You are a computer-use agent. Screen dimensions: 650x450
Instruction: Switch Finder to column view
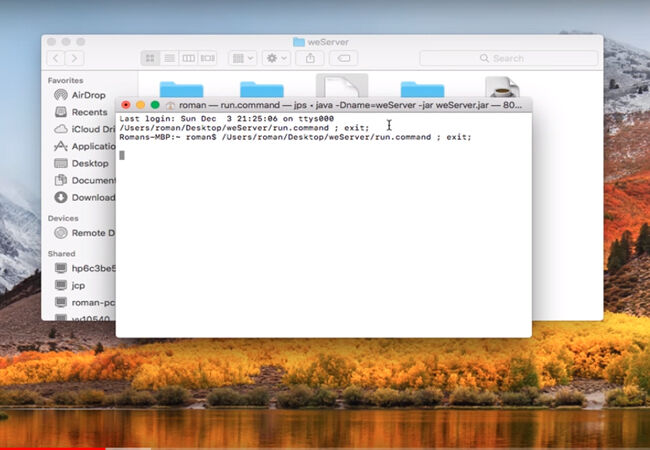point(188,58)
